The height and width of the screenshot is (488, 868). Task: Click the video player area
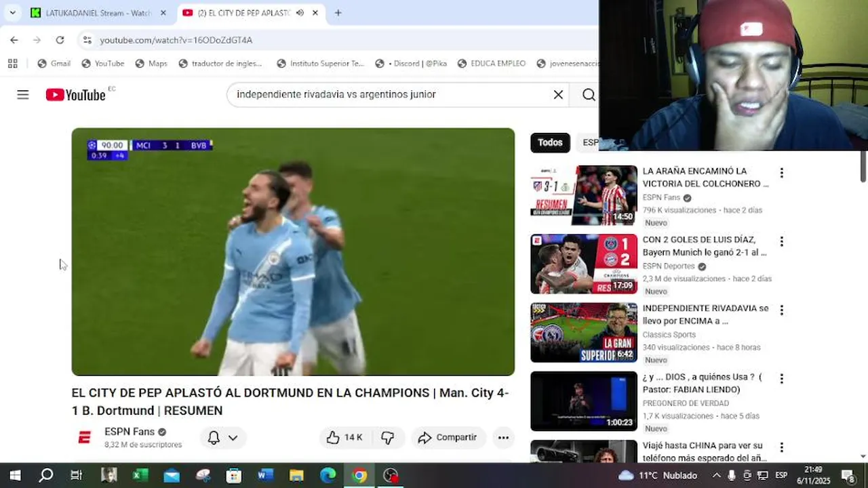click(293, 251)
